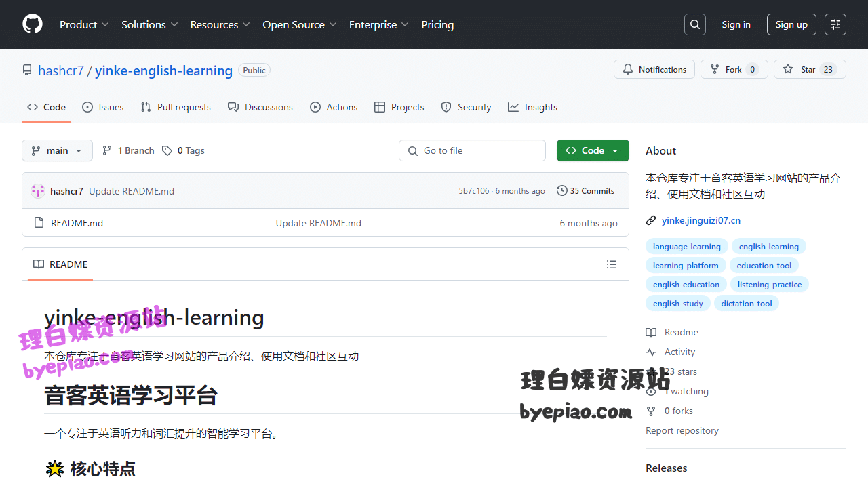The height and width of the screenshot is (488, 868).
Task: Click the Notifications bell button
Action: (654, 69)
